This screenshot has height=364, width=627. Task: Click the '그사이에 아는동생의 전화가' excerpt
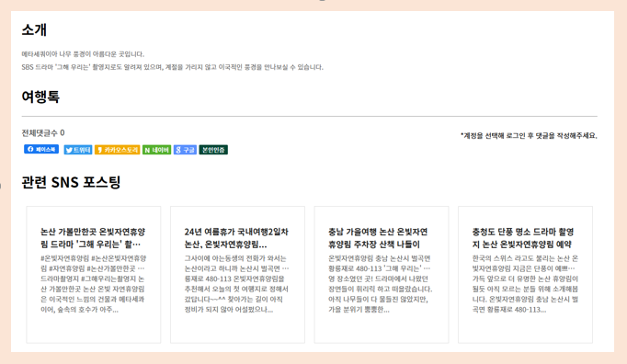coord(236,284)
